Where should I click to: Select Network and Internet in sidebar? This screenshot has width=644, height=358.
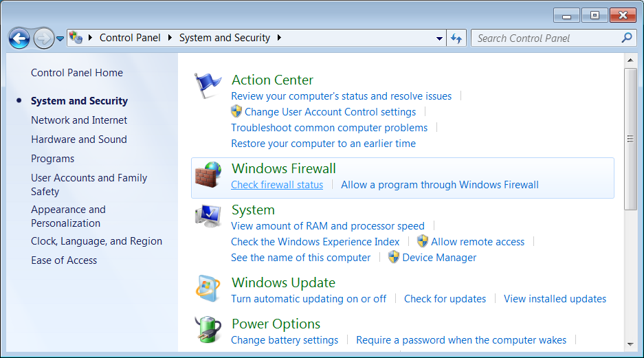(79, 120)
